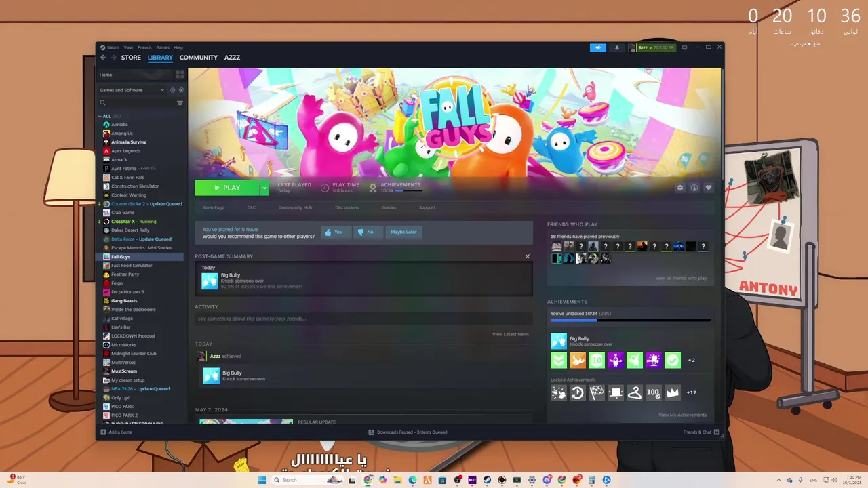Click the Big Bully achievement icon in Post-Game Summary

210,281
